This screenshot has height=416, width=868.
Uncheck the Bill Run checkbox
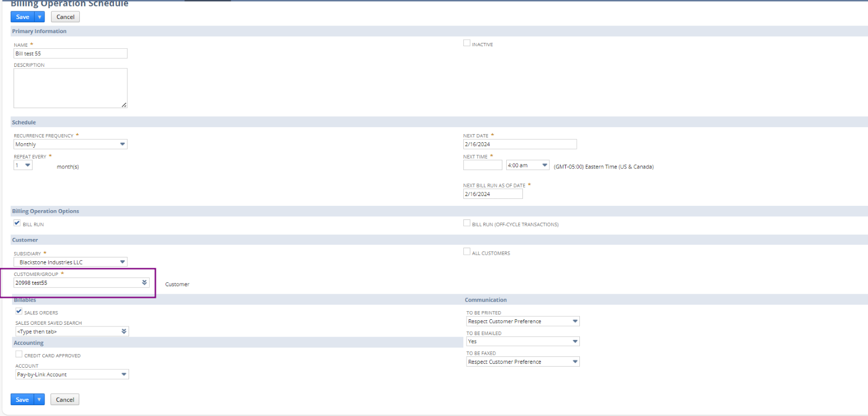point(17,223)
